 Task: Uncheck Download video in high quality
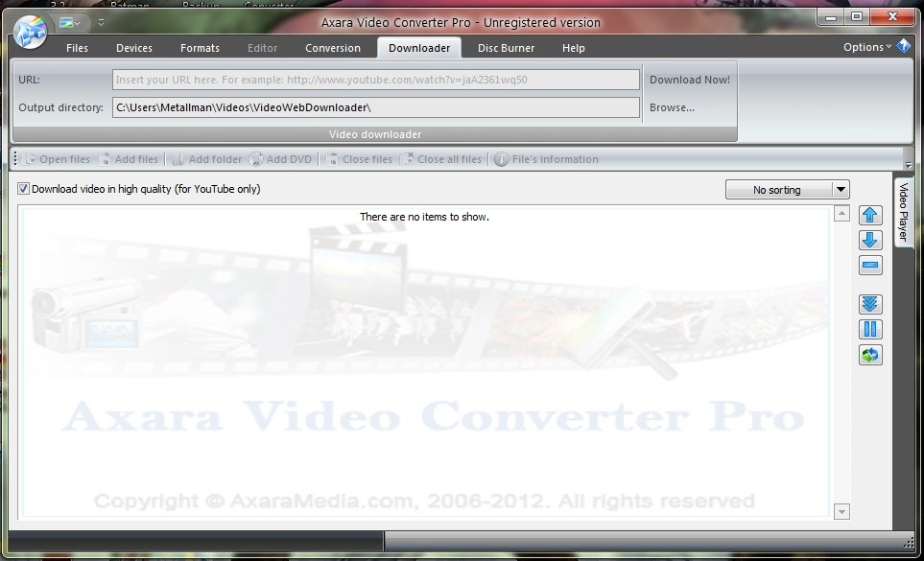[24, 189]
